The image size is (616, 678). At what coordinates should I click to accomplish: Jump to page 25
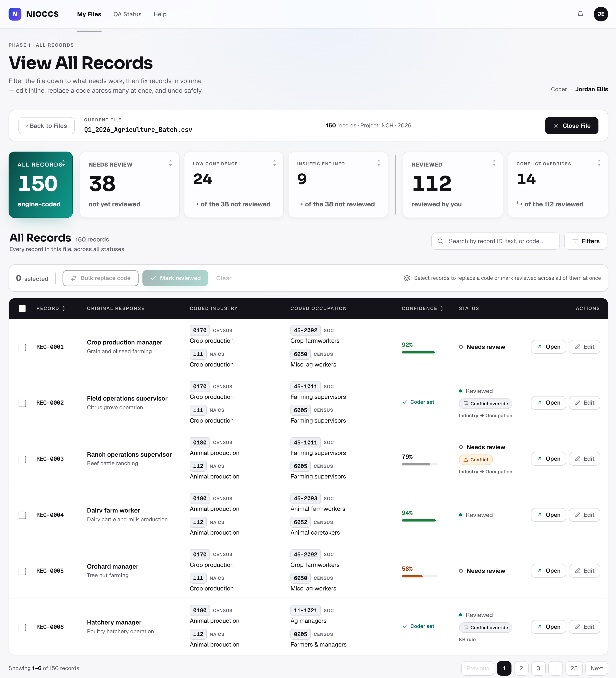pyautogui.click(x=574, y=668)
